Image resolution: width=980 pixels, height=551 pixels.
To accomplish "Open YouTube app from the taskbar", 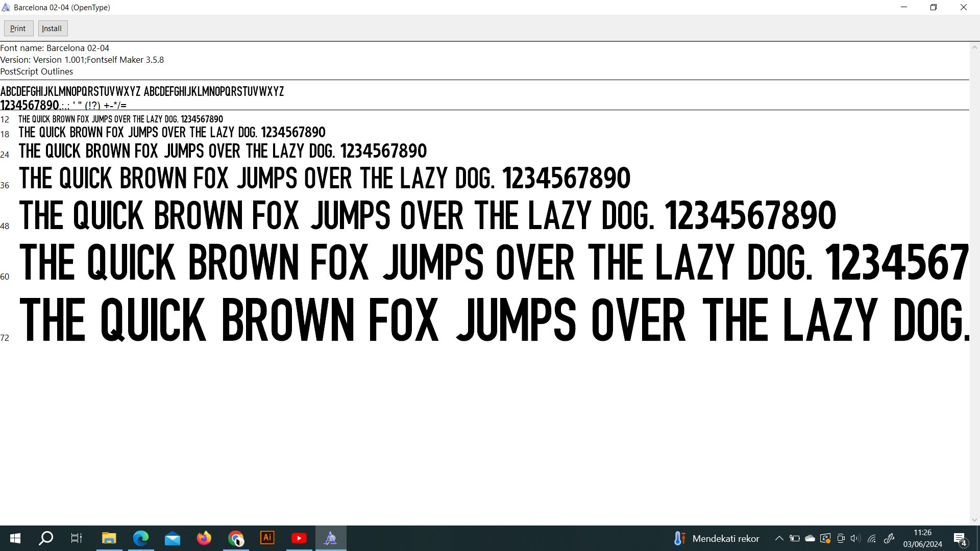I will point(299,538).
